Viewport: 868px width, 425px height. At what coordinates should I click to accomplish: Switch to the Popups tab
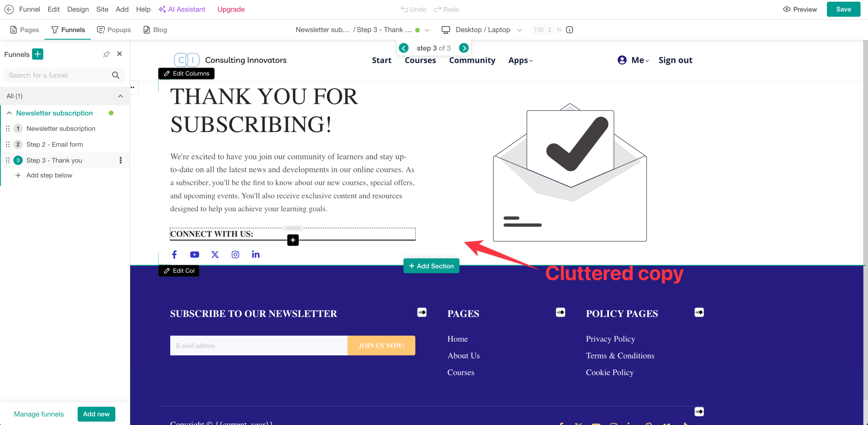coord(114,30)
